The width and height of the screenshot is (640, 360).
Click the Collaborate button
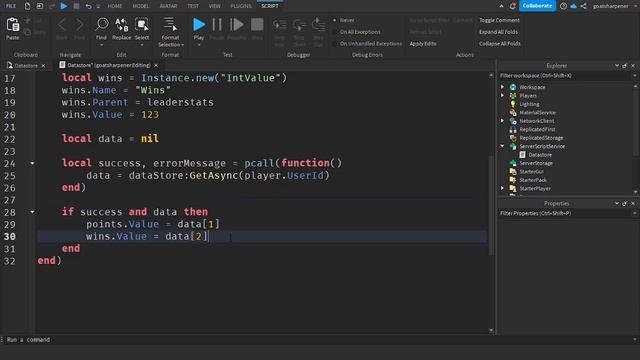click(537, 6)
